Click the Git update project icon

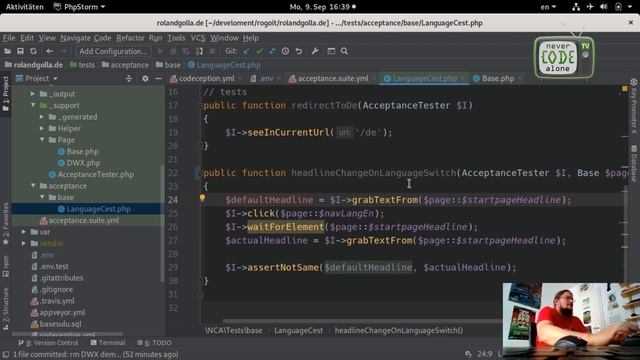tap(246, 51)
